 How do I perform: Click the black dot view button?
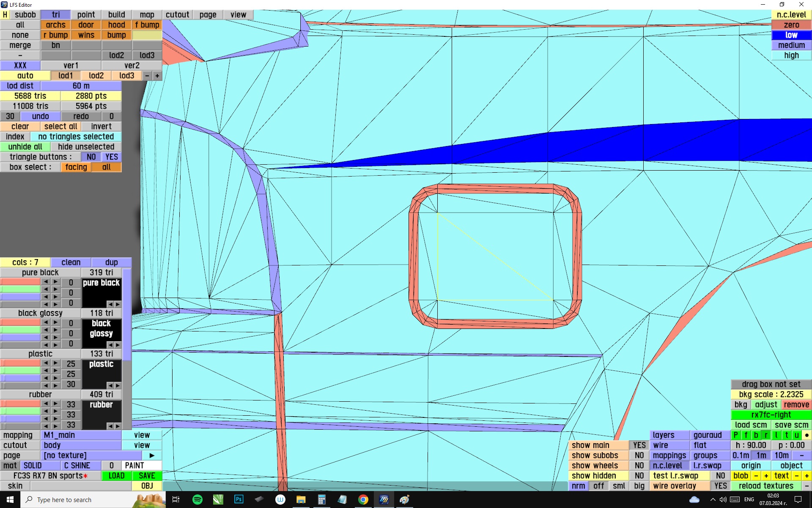tap(807, 435)
